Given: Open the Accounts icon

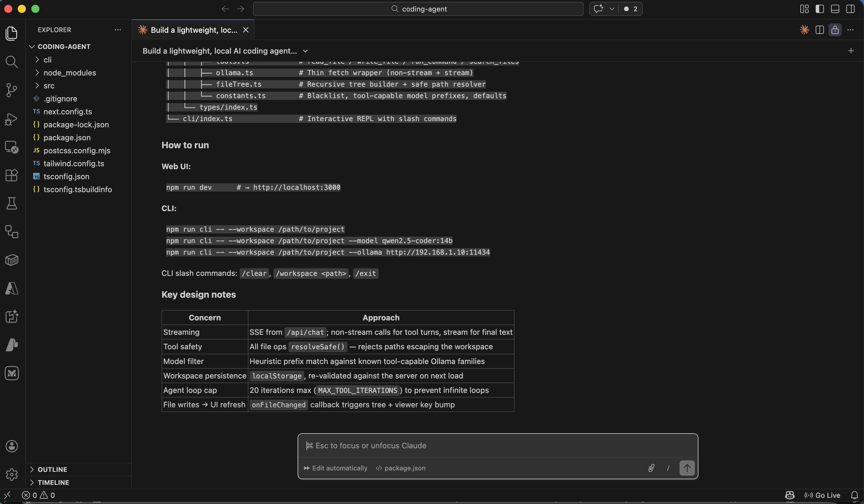Looking at the screenshot, I should (12, 446).
